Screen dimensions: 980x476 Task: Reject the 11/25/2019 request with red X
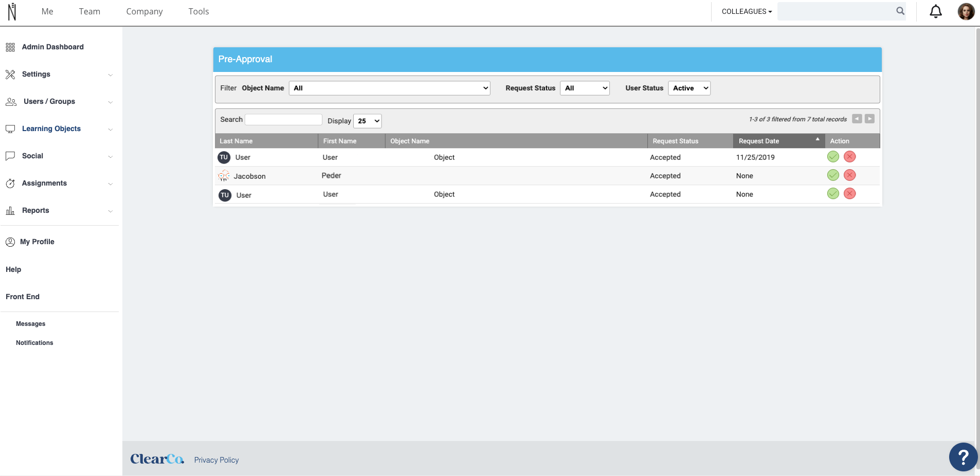(850, 157)
